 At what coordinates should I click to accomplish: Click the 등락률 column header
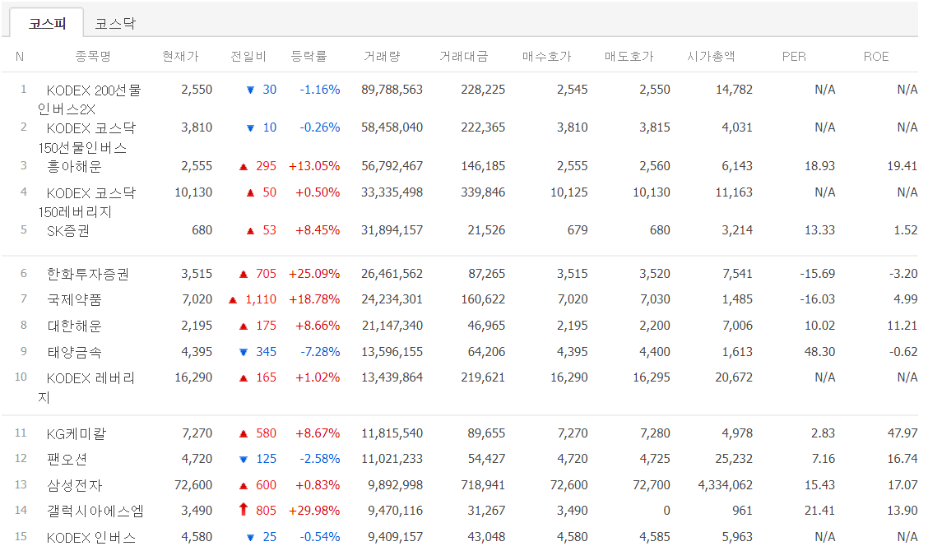(309, 56)
